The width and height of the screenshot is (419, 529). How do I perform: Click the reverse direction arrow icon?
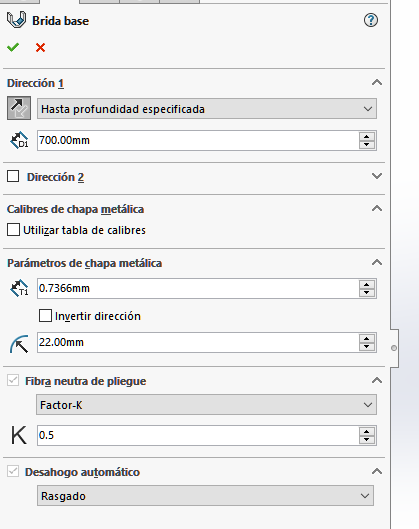click(19, 108)
